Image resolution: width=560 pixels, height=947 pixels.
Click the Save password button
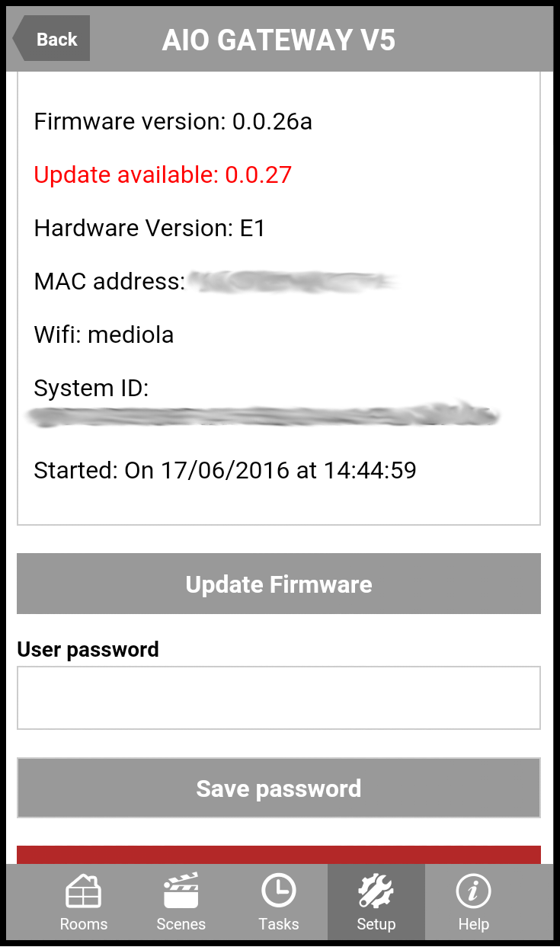279,788
